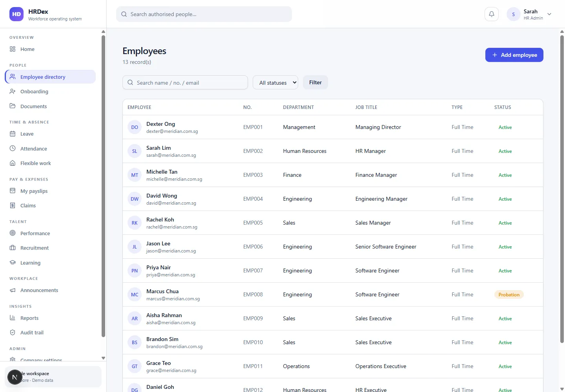Click the My payslips icon
Image resolution: width=565 pixels, height=392 pixels.
(x=13, y=191)
